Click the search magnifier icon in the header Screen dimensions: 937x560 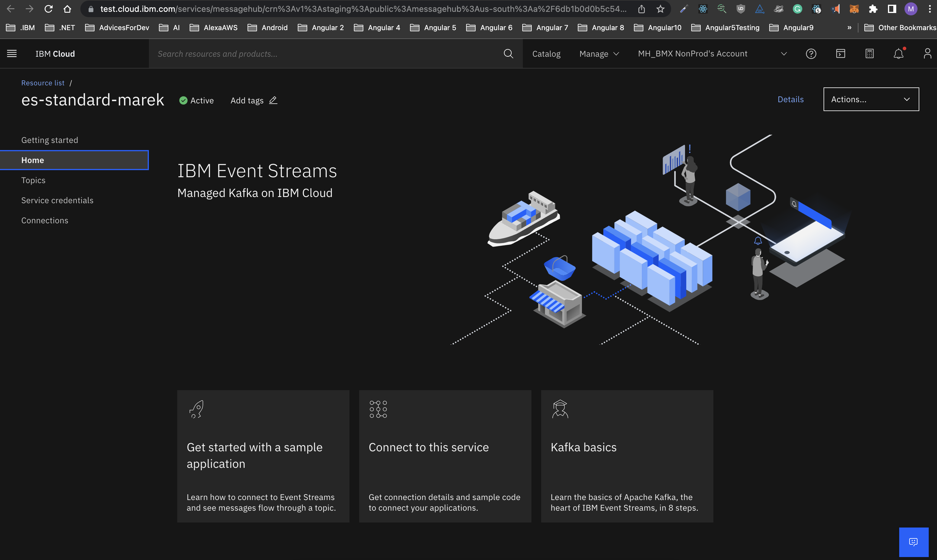tap(508, 53)
